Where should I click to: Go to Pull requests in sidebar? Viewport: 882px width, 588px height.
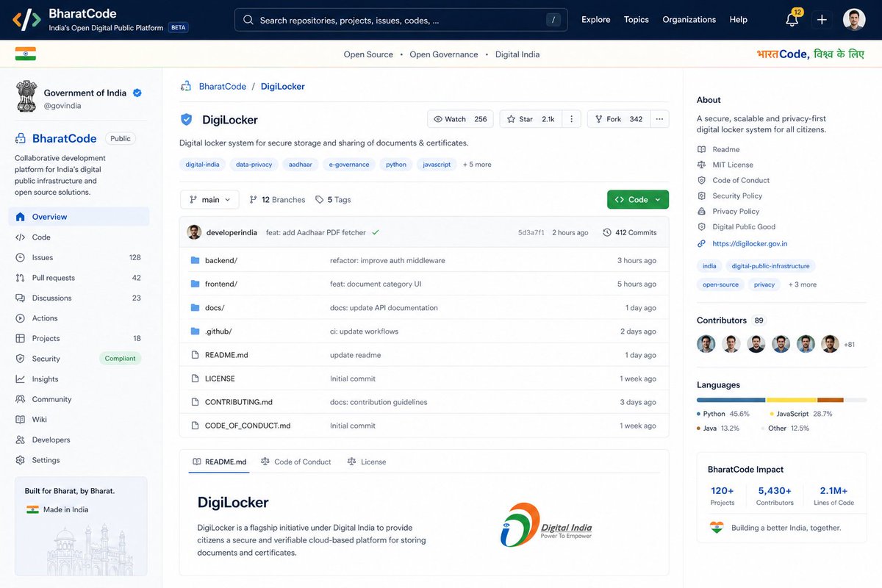pos(79,278)
